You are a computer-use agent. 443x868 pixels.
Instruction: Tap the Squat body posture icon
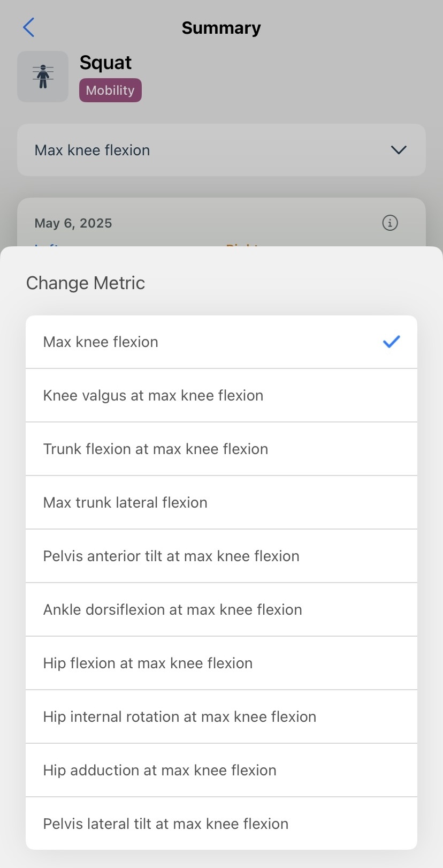(x=43, y=77)
